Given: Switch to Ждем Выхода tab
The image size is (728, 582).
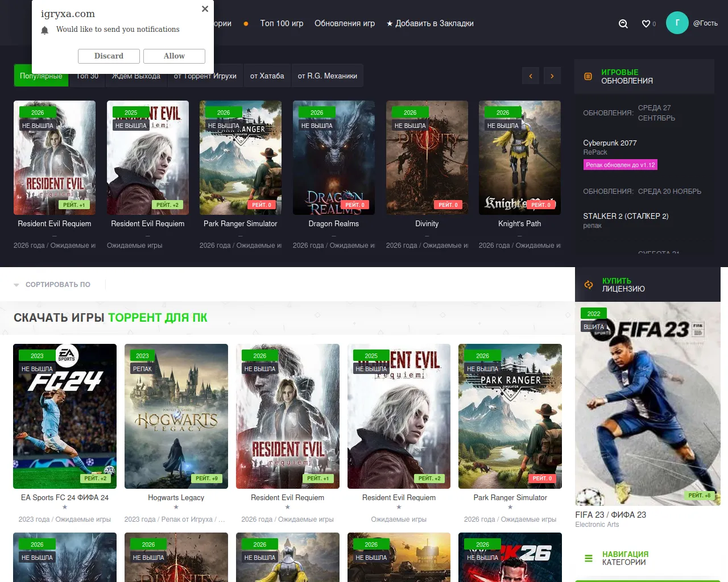Looking at the screenshot, I should click(x=136, y=76).
